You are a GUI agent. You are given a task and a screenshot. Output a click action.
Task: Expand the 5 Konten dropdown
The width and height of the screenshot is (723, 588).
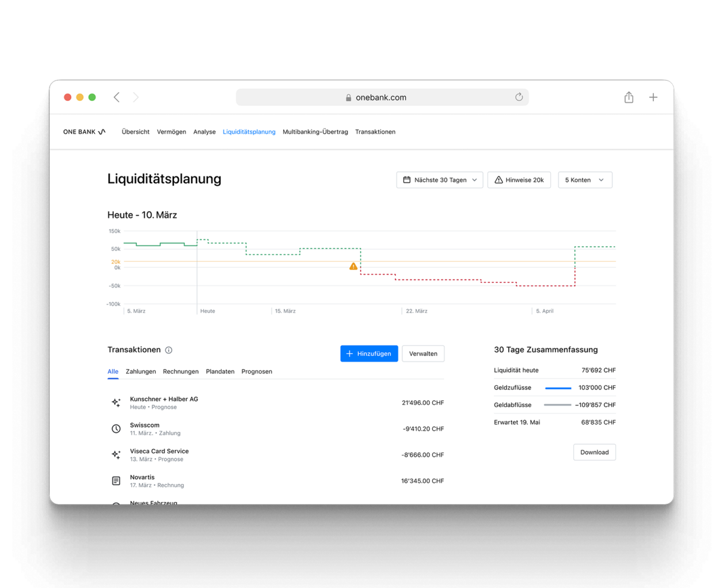[x=585, y=180]
